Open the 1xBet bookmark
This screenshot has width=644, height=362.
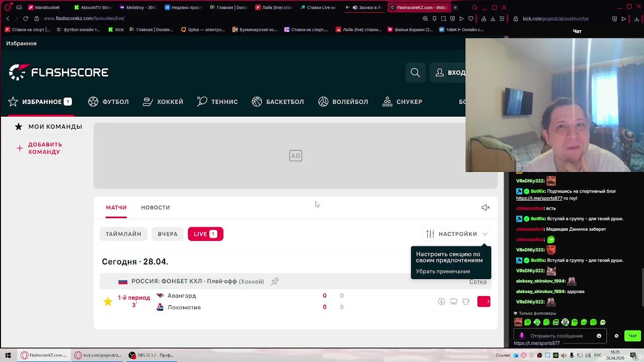pos(461,30)
